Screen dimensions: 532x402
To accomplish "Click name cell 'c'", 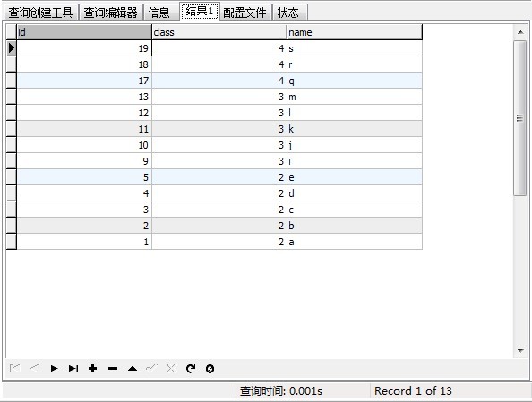I will (x=355, y=210).
